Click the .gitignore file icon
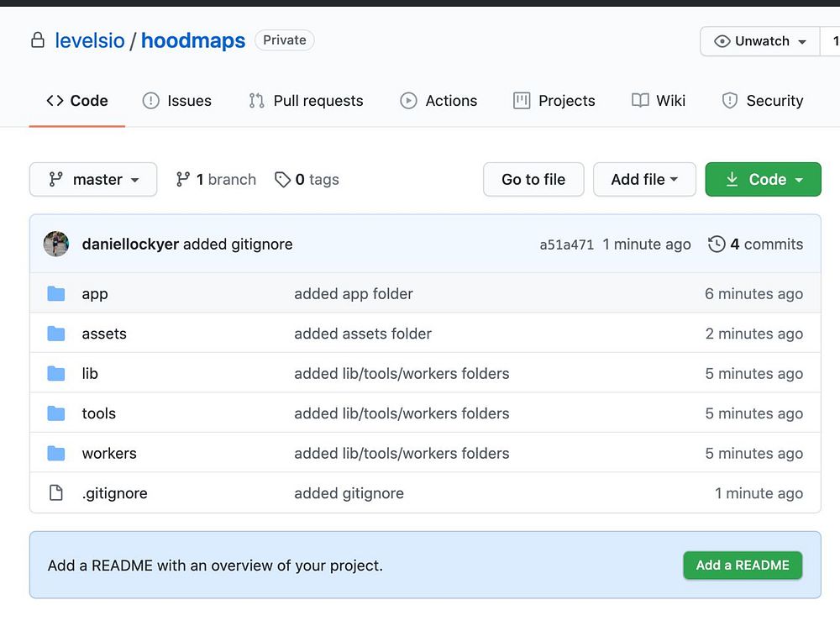840x626 pixels. [x=55, y=493]
